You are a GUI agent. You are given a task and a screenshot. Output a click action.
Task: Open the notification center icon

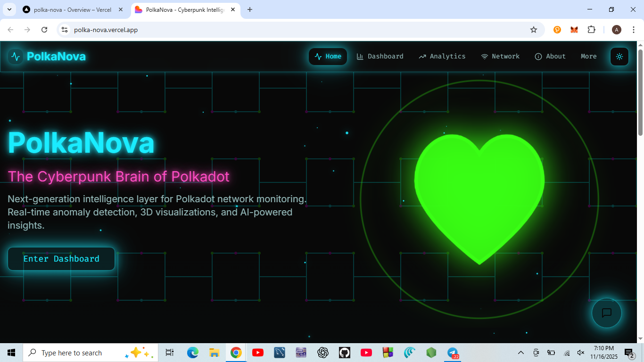[629, 353]
